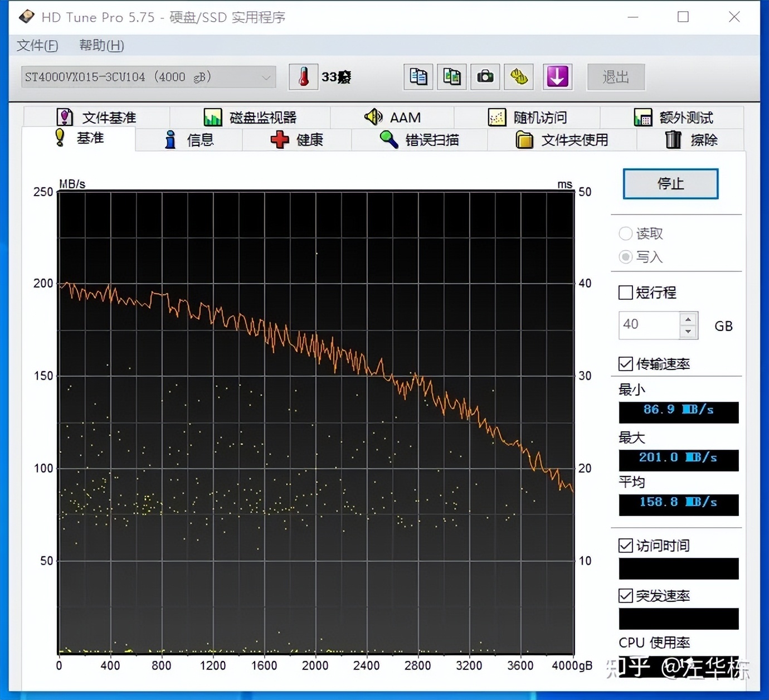769x700 pixels.
Task: Click the up arrow of the GB stepper
Action: point(688,319)
